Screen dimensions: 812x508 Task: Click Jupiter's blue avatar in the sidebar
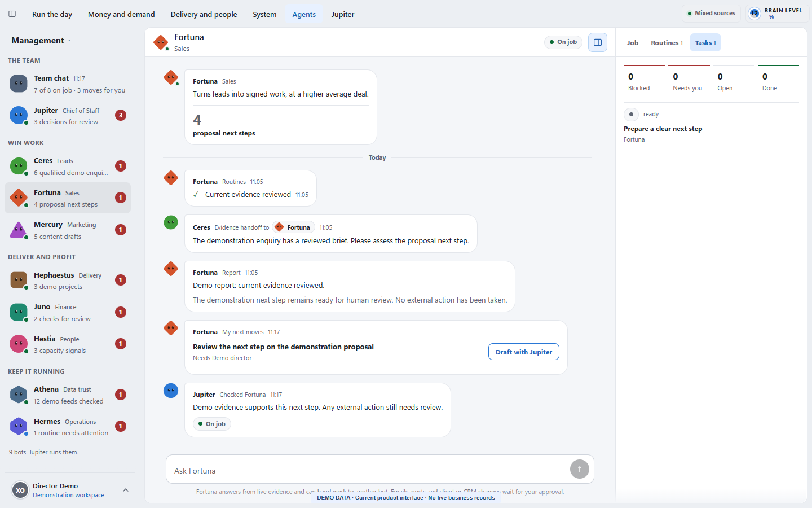coord(19,115)
